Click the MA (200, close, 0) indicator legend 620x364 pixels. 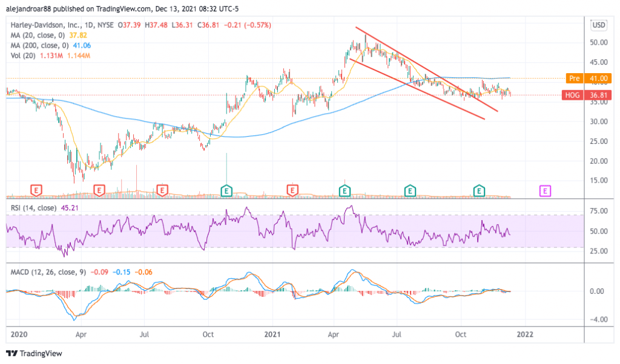point(39,45)
